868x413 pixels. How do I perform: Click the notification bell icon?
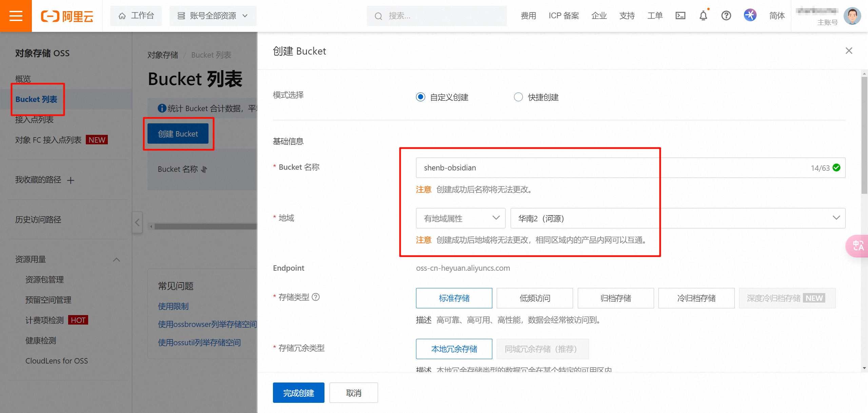703,16
